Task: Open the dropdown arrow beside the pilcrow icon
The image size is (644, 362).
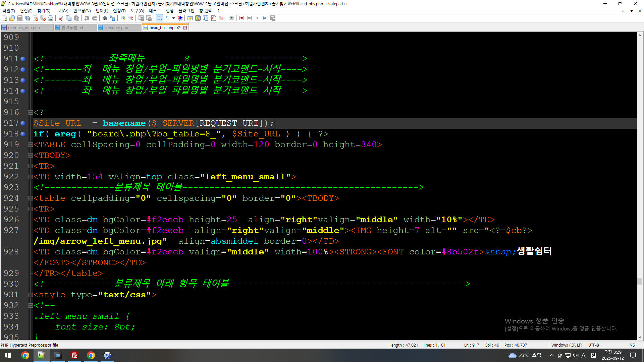Action: click(173, 18)
